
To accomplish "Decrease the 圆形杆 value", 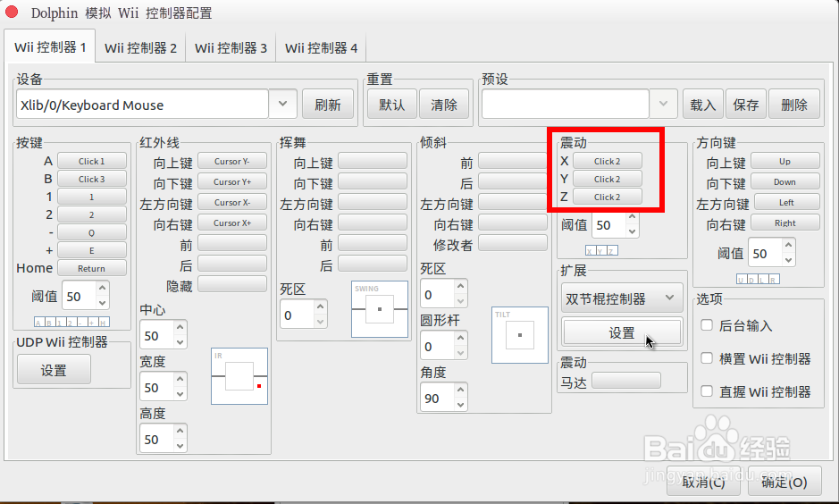I will 460,353.
